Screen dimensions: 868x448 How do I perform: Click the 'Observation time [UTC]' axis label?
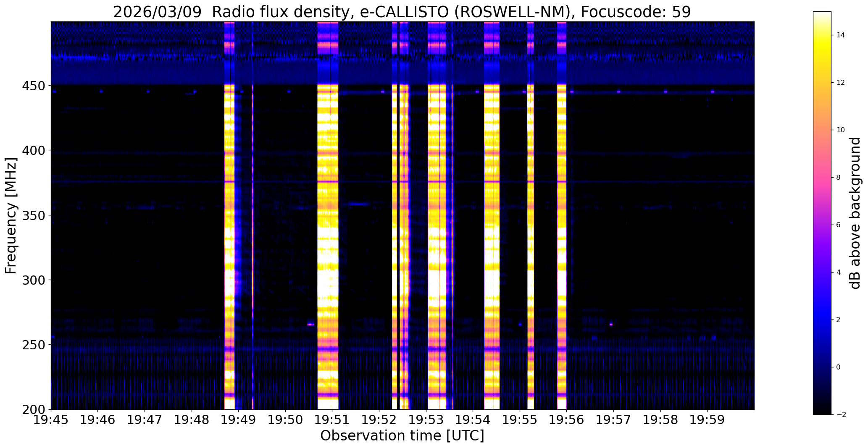click(x=402, y=436)
